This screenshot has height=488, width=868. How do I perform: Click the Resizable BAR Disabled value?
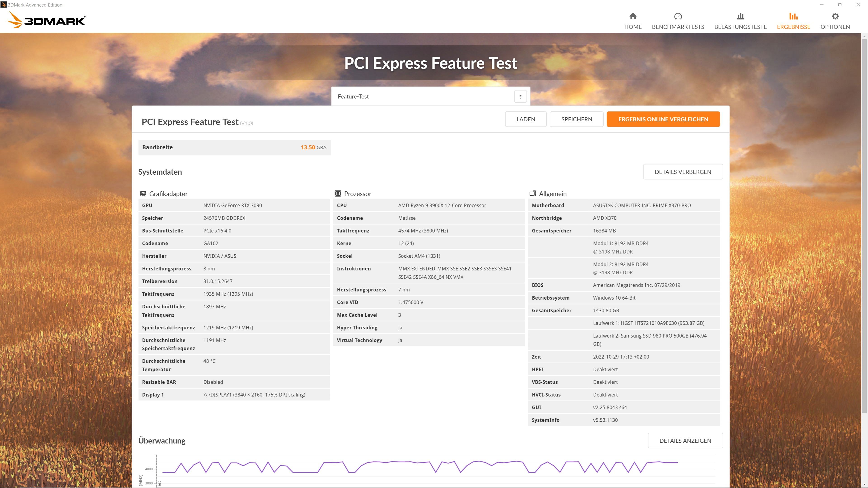click(213, 382)
